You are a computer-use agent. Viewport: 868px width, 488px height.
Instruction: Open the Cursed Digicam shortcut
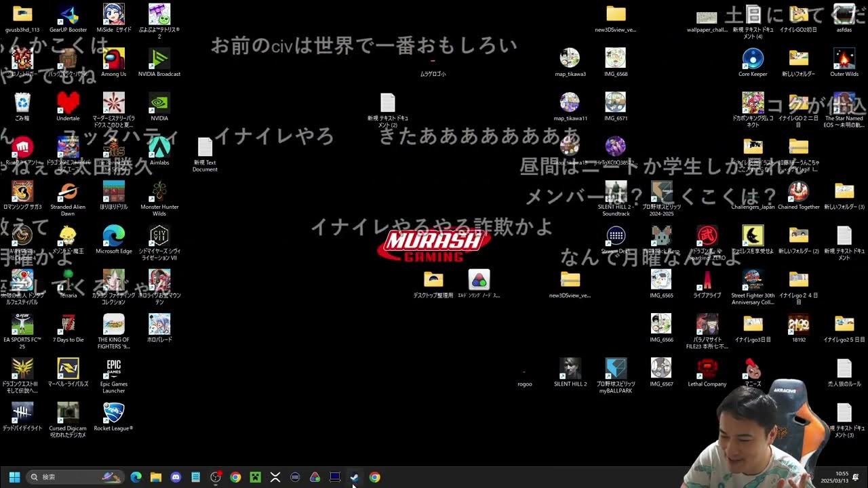coord(68,413)
